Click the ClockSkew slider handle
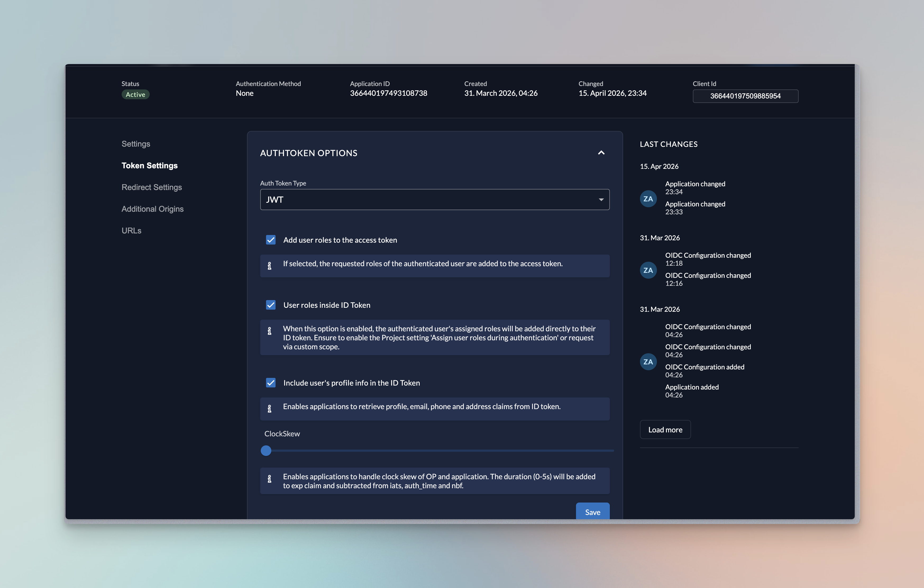The image size is (924, 588). point(266,450)
